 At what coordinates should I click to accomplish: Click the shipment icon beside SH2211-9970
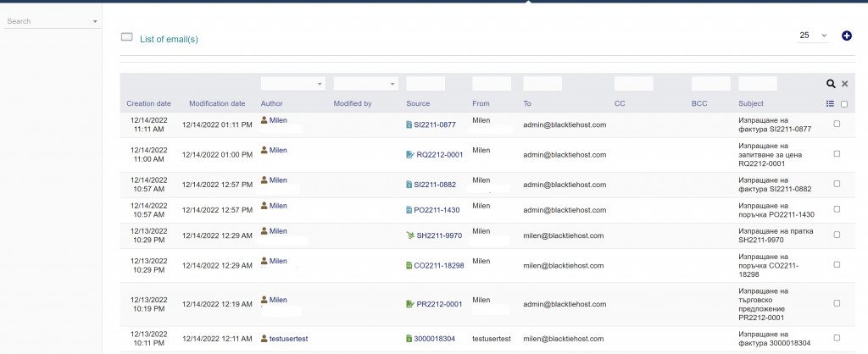(409, 235)
